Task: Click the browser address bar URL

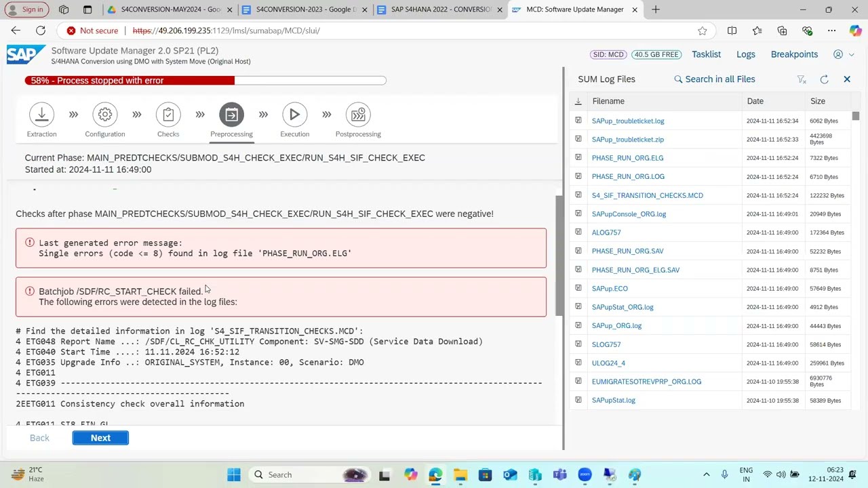Action: 226,30
